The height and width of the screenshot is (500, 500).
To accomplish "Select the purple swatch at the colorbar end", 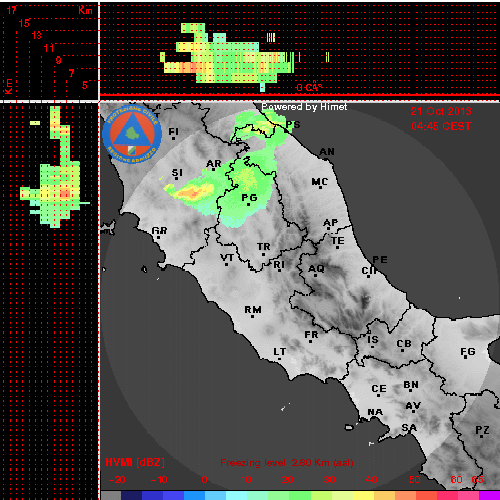I will 489,495.
